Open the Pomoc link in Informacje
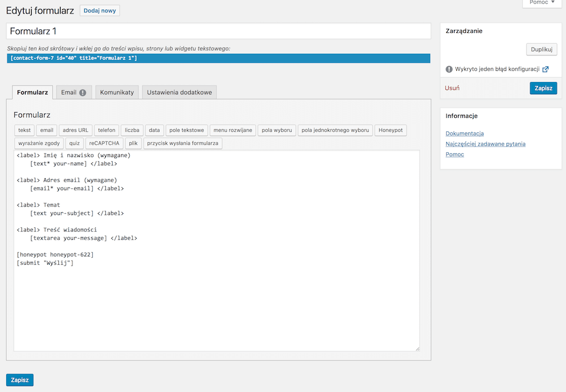The width and height of the screenshot is (566, 392). [x=455, y=154]
